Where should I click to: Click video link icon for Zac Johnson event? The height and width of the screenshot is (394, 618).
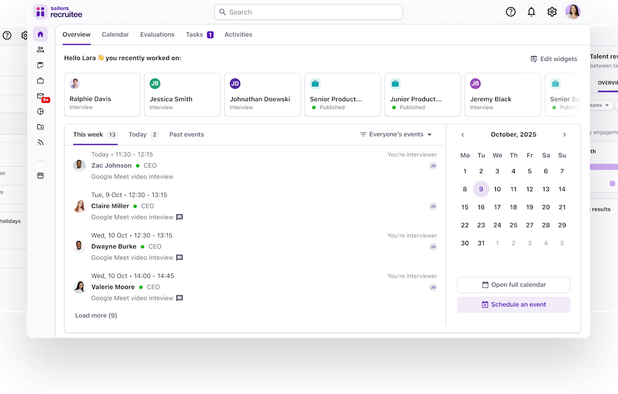click(433, 166)
